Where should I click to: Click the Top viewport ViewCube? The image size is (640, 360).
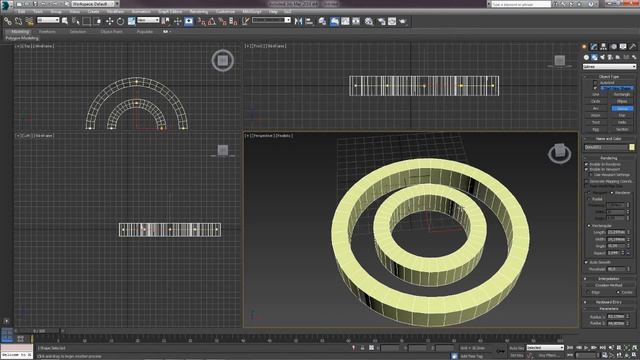click(x=222, y=60)
